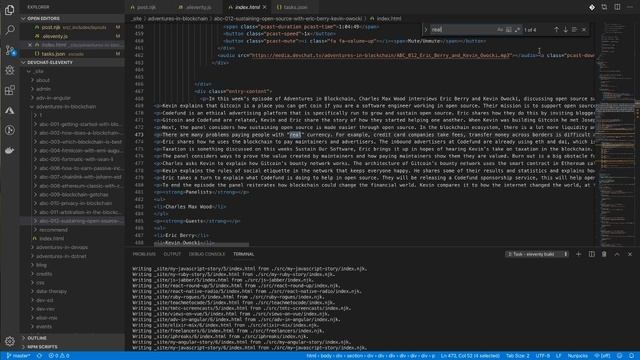Collapse the adventures-in-blockchain folder
The width and height of the screenshot is (640, 360).
pos(73,107)
